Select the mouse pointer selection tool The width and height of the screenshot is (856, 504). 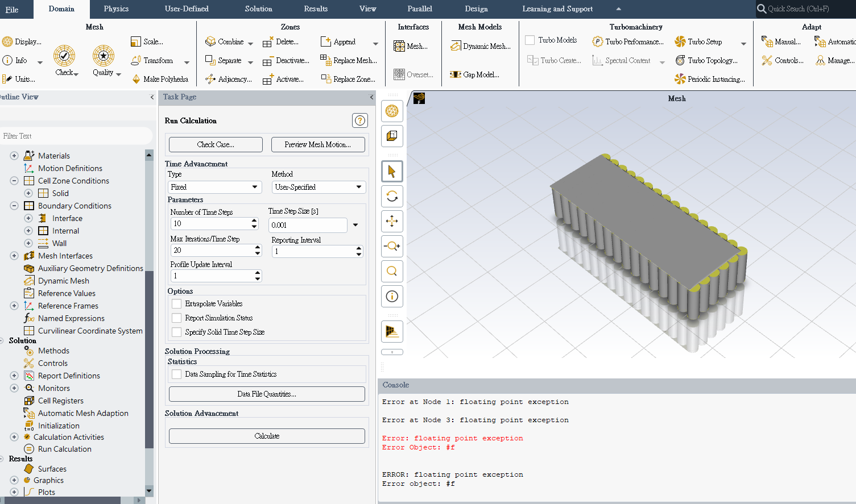392,172
